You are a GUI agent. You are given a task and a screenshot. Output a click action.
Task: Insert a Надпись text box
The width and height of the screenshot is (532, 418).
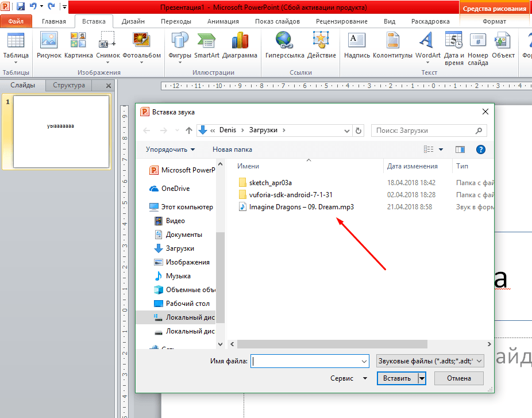pyautogui.click(x=357, y=46)
